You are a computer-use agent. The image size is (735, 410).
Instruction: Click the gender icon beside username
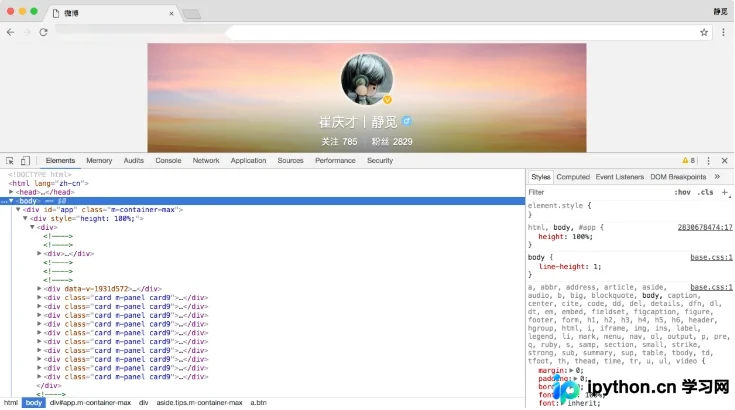[407, 121]
